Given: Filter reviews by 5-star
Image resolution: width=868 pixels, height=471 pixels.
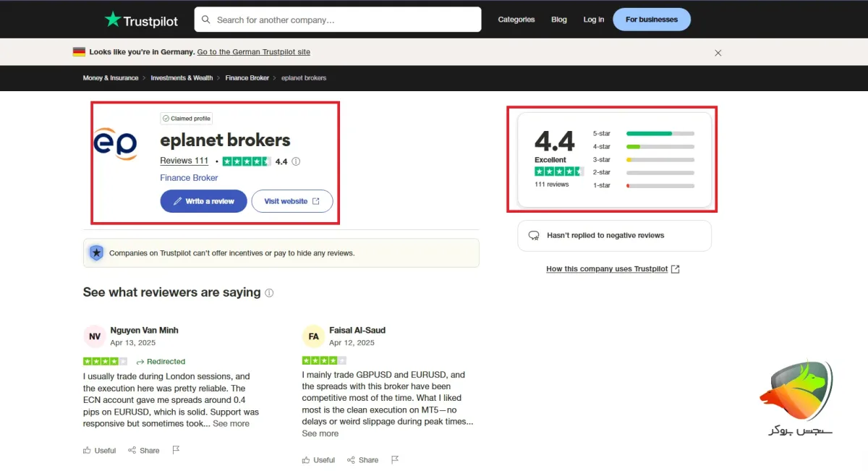Looking at the screenshot, I should coord(644,134).
